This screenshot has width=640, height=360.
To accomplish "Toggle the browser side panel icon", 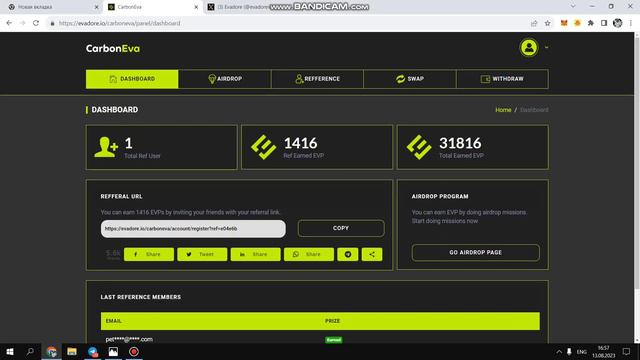I will point(604,23).
